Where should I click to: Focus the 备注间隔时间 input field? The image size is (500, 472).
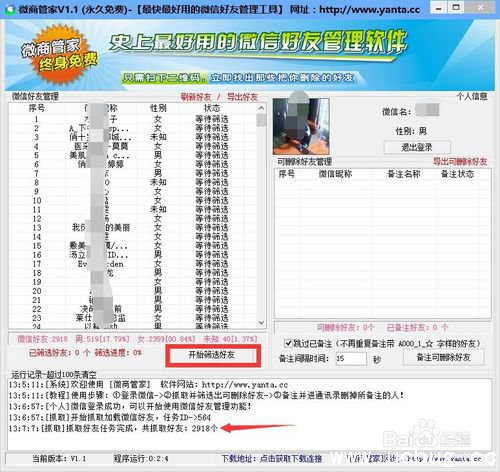(x=351, y=359)
